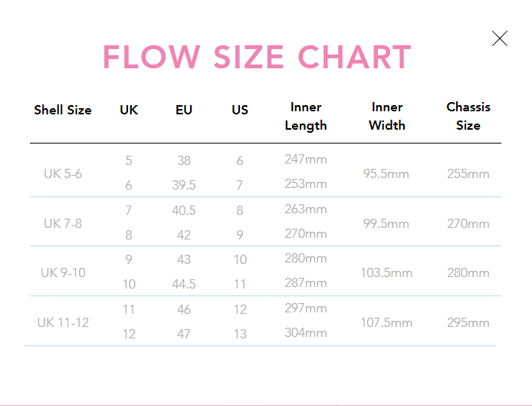Click the 304mm inner length value
Viewport: 532px width, 406px height.
click(306, 333)
